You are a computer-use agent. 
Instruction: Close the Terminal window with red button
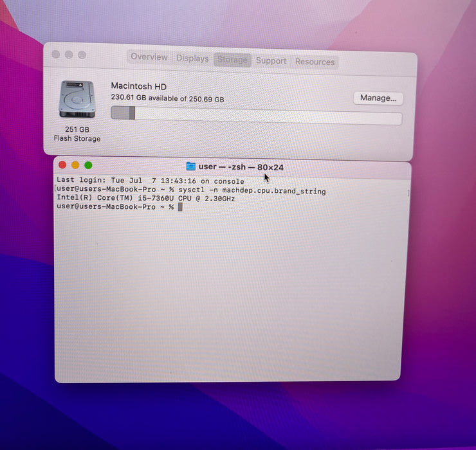(x=62, y=165)
